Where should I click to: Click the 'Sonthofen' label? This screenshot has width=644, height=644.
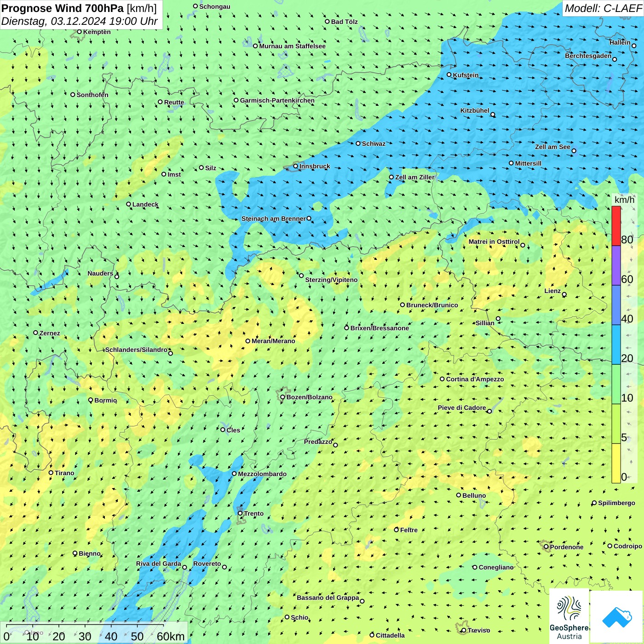click(92, 95)
